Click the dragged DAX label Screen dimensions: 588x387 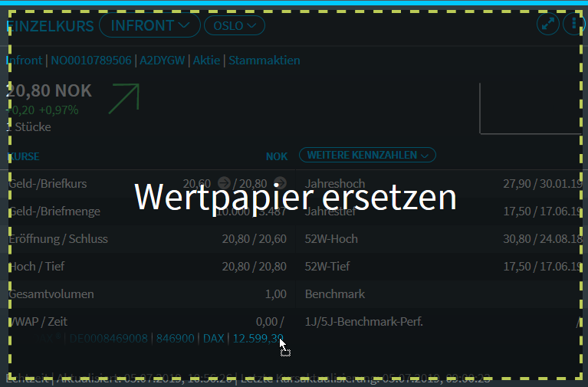(214, 338)
